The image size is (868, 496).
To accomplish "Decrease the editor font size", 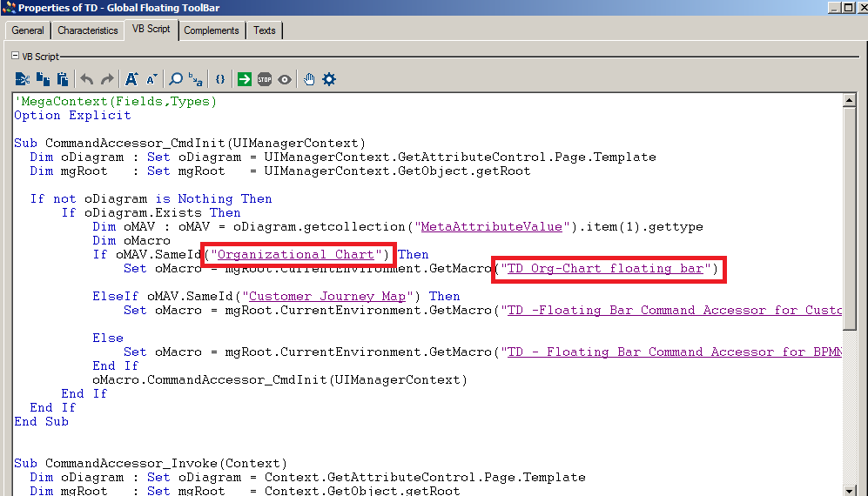I will pos(151,79).
